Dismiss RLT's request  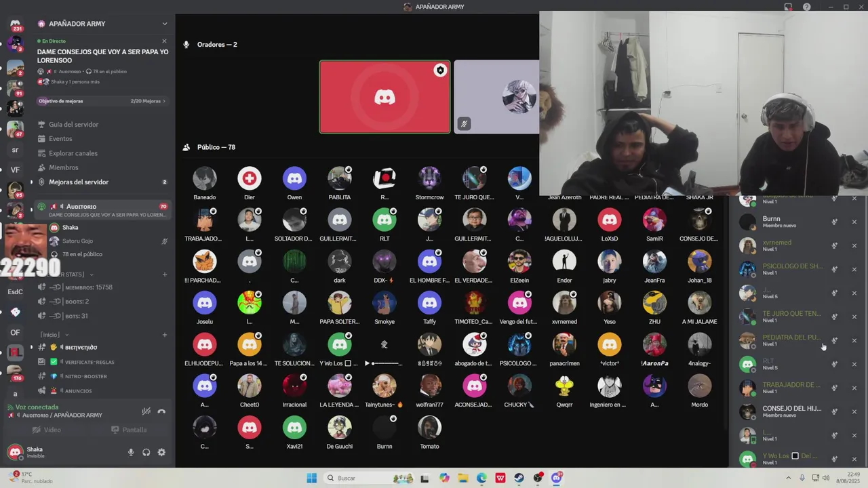click(854, 364)
